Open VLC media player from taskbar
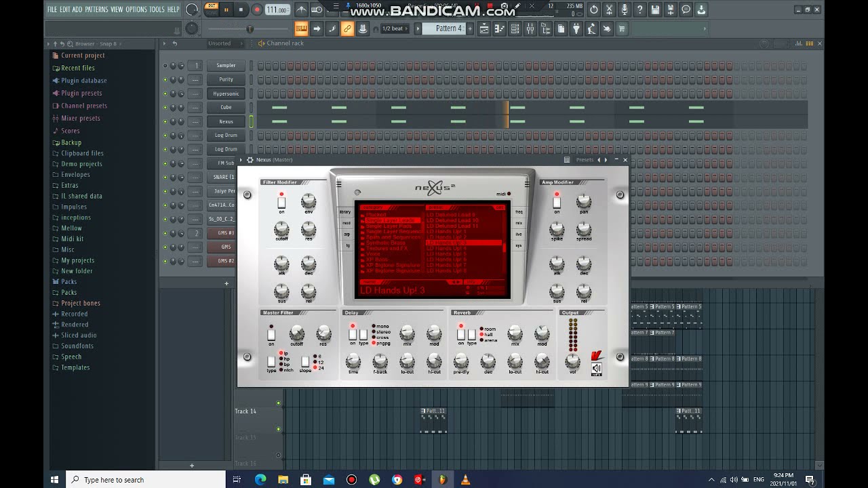The image size is (868, 488). pyautogui.click(x=465, y=480)
